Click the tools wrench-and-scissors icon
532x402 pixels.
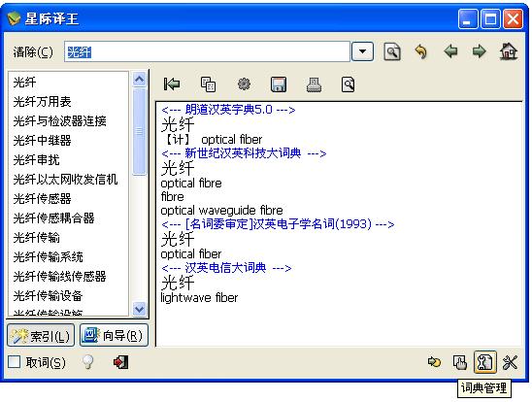pos(510,362)
